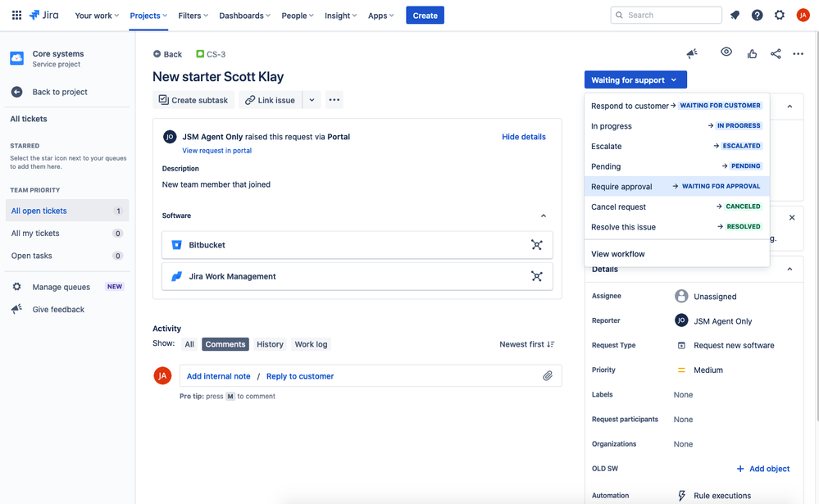Click the Back to project arrow icon
Viewport: 819px width, 504px height.
pos(16,92)
